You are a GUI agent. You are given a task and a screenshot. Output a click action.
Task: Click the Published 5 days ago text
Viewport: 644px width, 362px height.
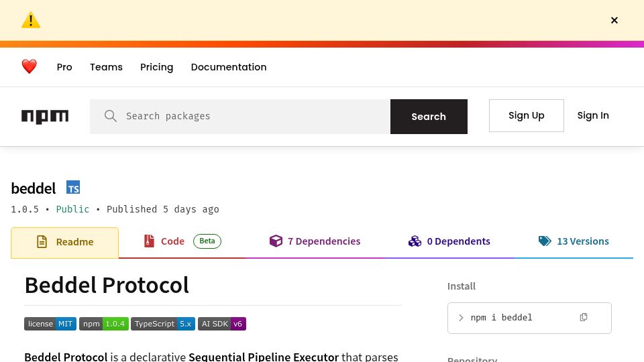coord(162,209)
